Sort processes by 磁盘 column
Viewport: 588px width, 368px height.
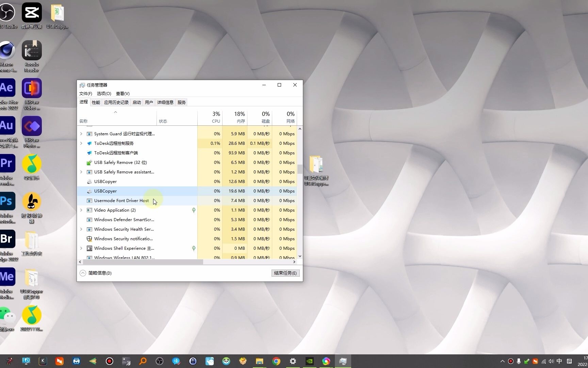click(x=260, y=117)
